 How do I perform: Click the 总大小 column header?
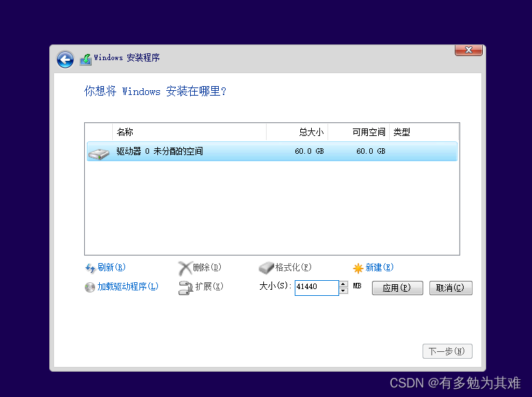tap(297, 132)
